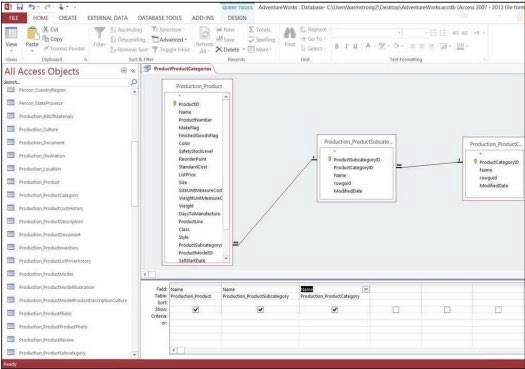
Task: Click the search magnifier in navigation pane
Action: [134, 82]
